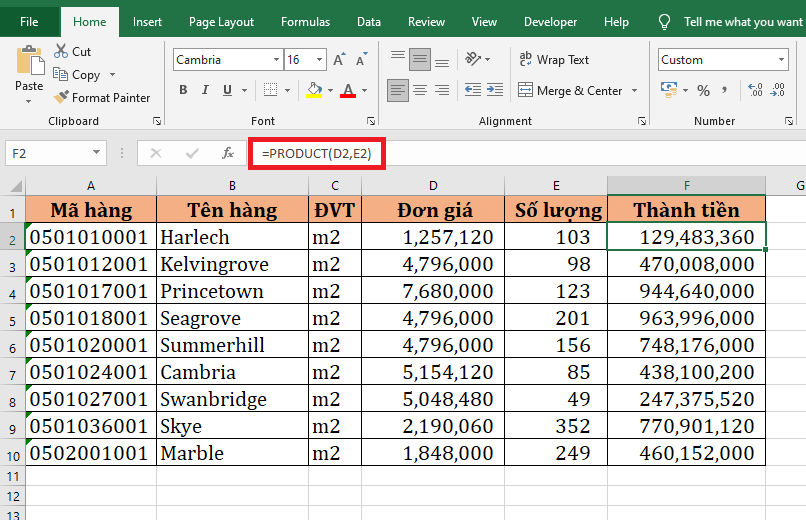Image resolution: width=806 pixels, height=520 pixels.
Task: Apply Comma Style
Action: (x=725, y=90)
